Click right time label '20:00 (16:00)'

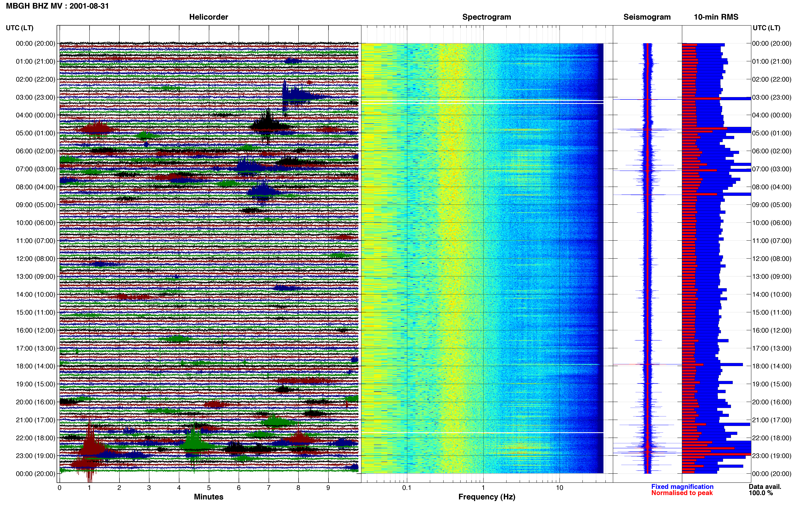pyautogui.click(x=771, y=402)
